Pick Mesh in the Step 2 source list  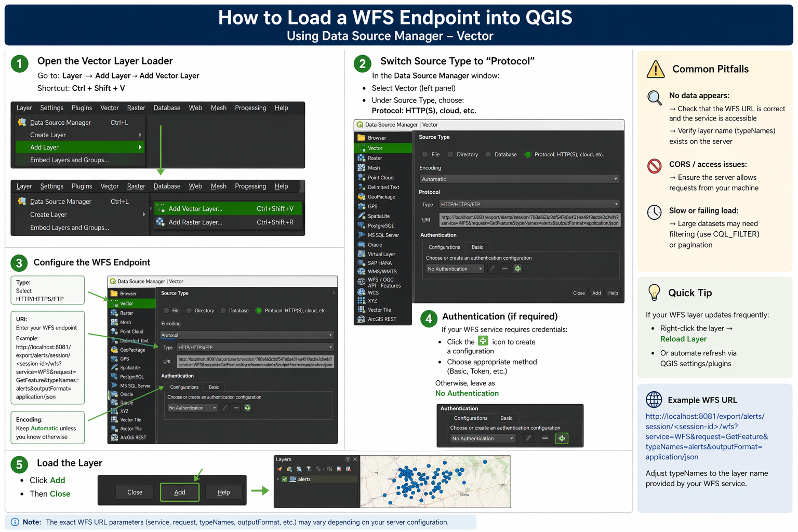(383, 168)
